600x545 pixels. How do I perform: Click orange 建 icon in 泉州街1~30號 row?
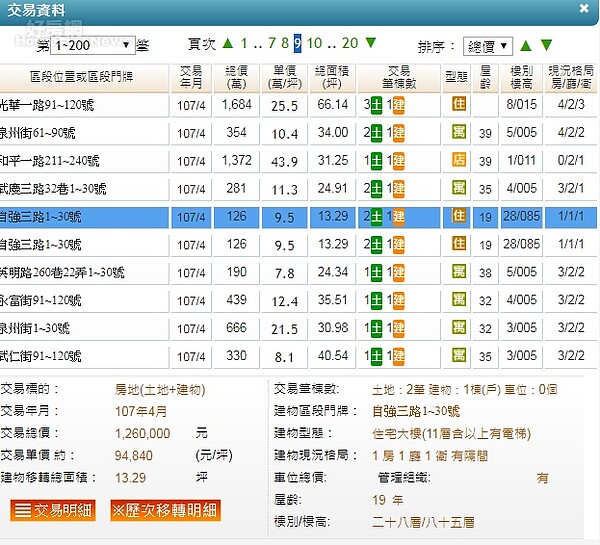coord(399,329)
